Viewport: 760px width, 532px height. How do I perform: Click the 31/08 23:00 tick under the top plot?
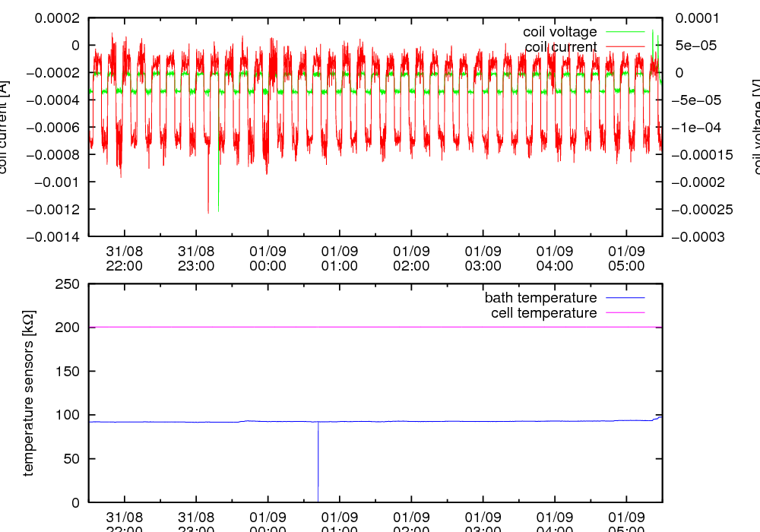coord(196,258)
